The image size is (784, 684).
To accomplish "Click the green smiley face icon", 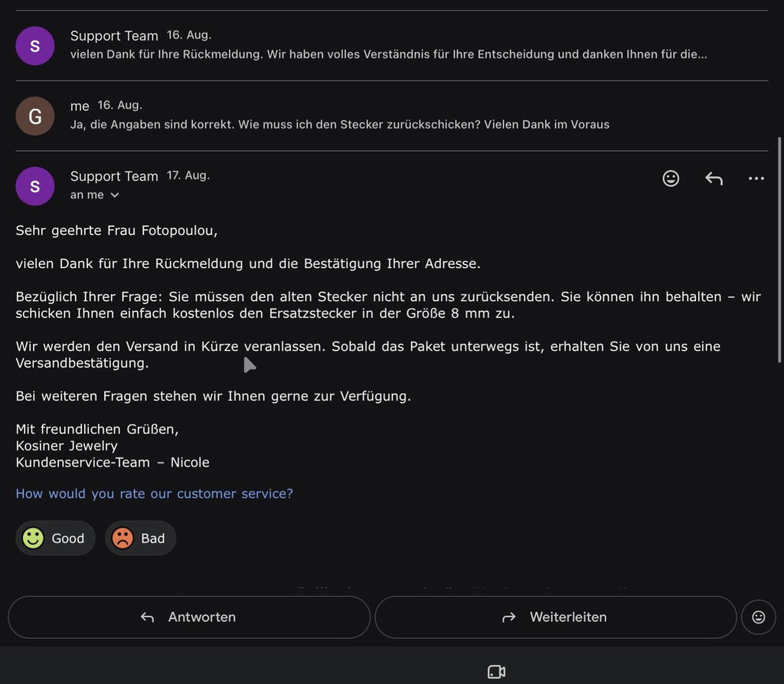I will click(33, 538).
